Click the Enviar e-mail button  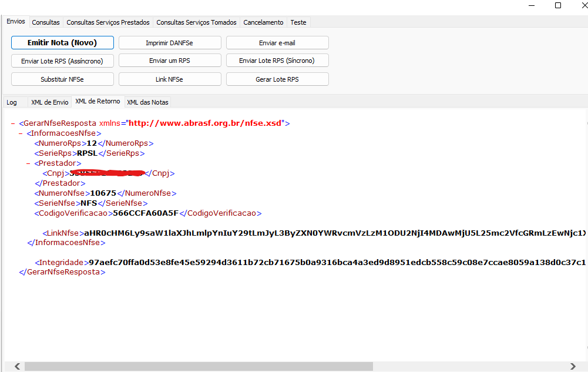[x=277, y=43]
